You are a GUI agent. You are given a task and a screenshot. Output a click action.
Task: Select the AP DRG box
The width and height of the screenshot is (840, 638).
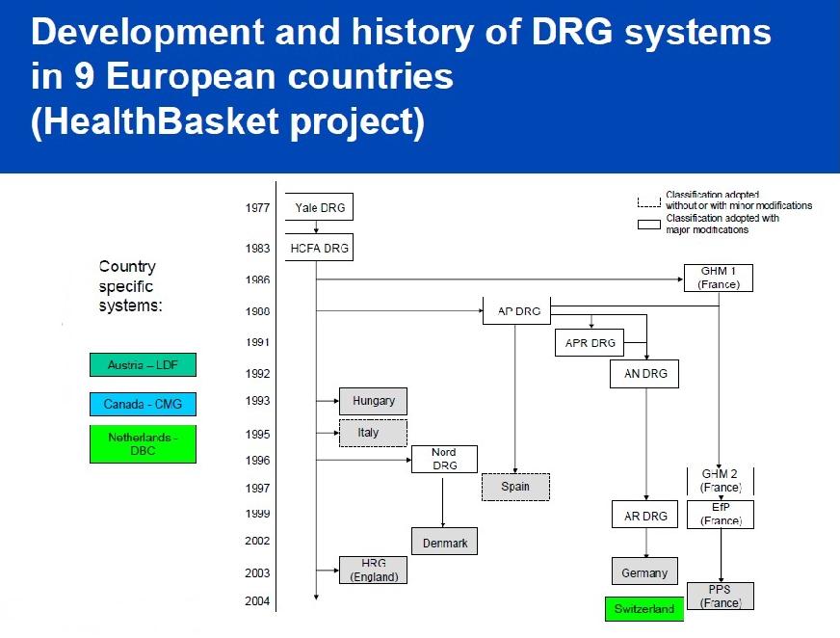(x=516, y=311)
